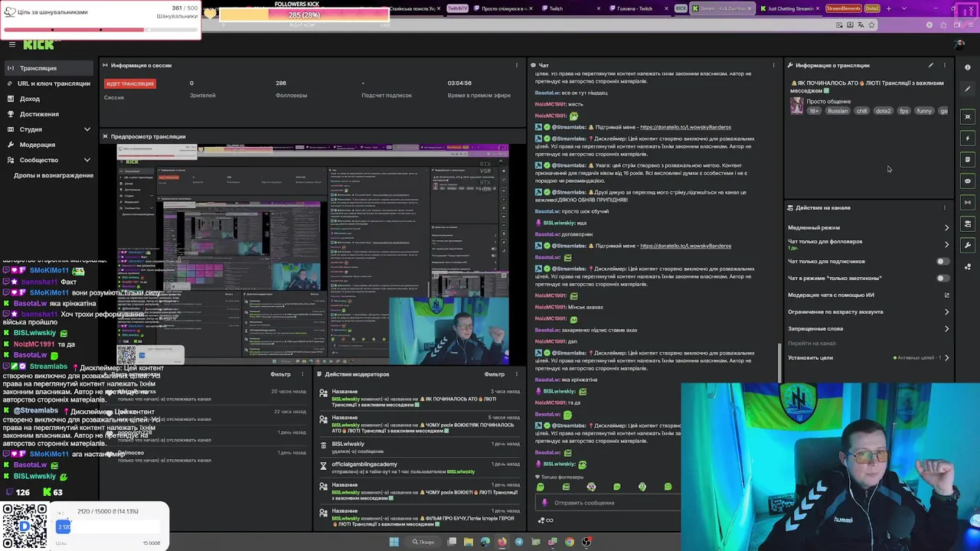Viewport: 980px width, 551px height.
Task: Click the 18+ stream tag
Action: coord(814,111)
